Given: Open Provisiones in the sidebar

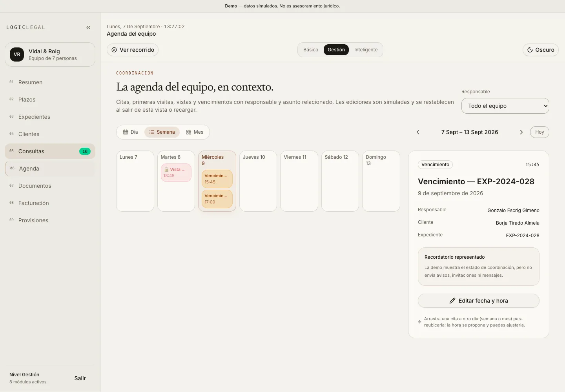Looking at the screenshot, I should pos(50,220).
